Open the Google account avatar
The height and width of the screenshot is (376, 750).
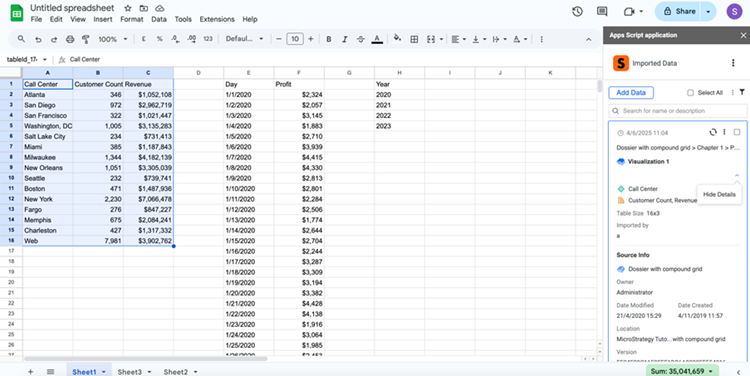[x=734, y=11]
